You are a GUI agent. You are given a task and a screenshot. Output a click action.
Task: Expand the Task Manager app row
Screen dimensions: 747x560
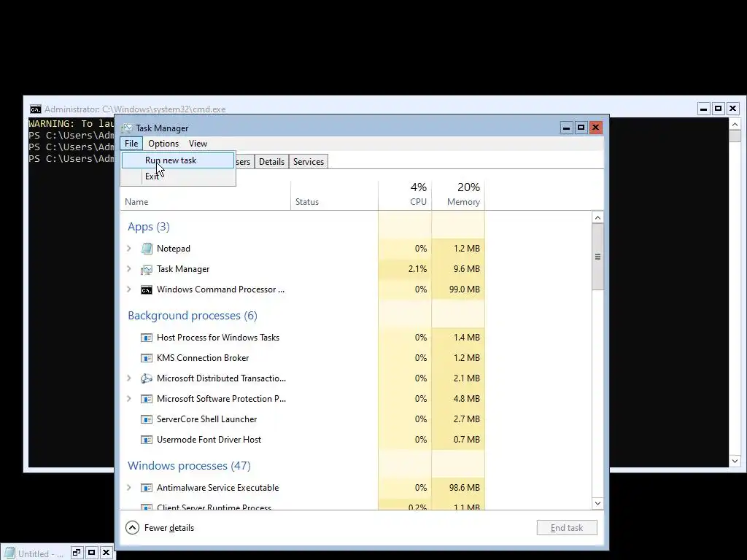click(129, 268)
